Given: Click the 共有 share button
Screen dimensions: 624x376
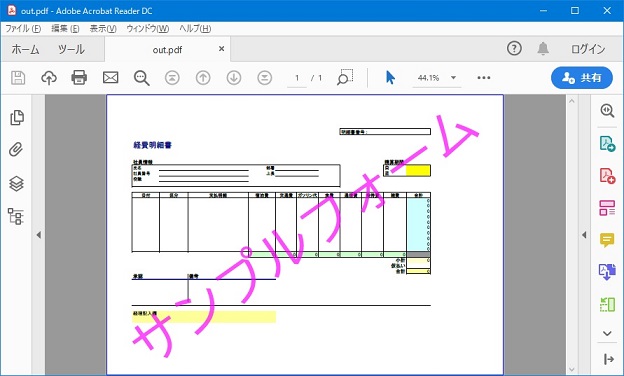Looking at the screenshot, I should coord(582,78).
